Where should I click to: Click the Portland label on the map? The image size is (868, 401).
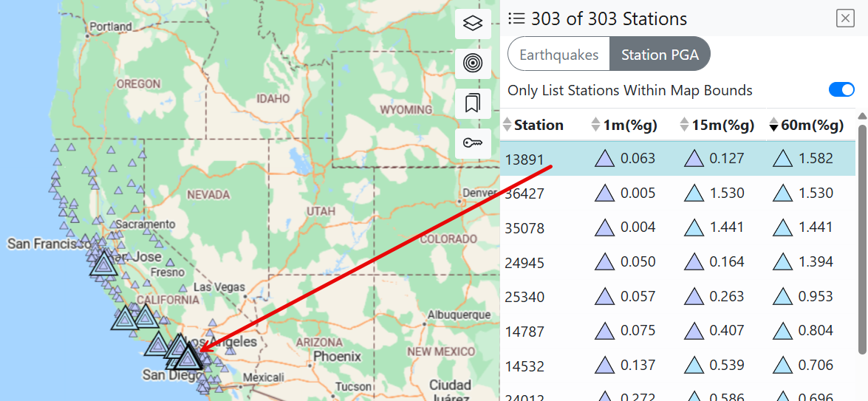111,26
